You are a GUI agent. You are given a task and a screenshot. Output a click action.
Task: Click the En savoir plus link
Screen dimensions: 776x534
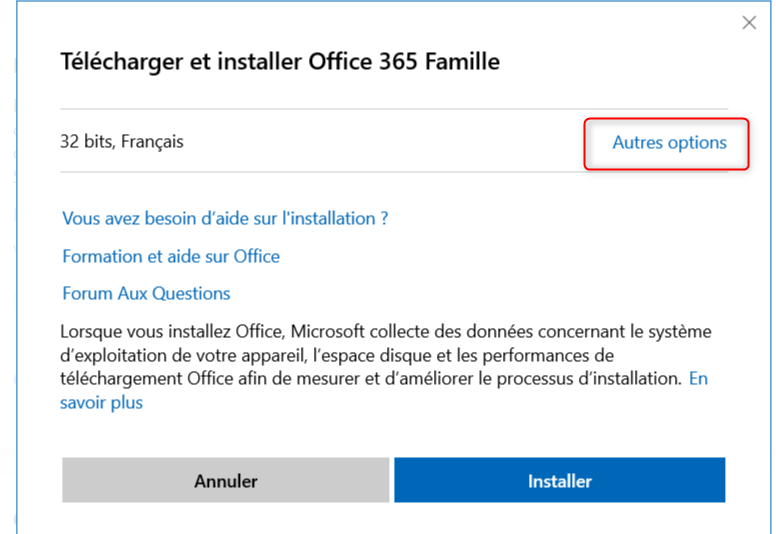click(698, 379)
